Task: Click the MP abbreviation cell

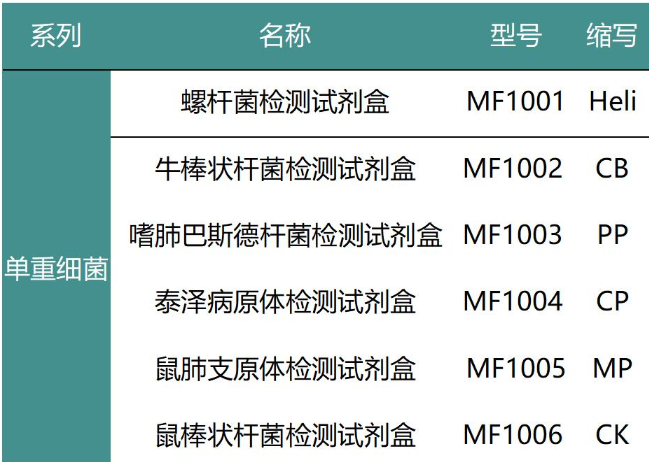Action: [x=612, y=368]
